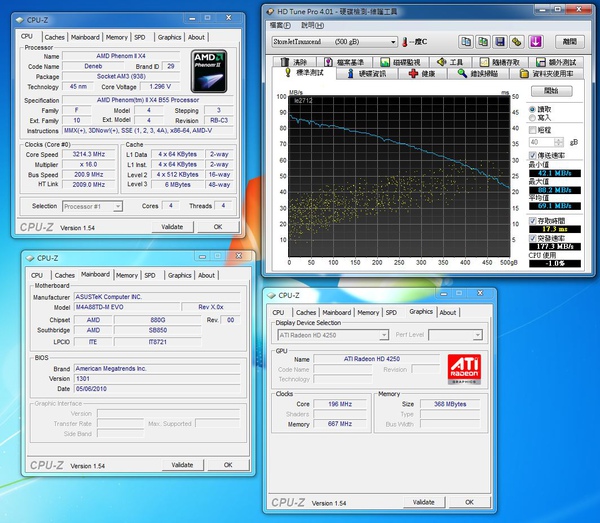600x523 pixels.
Task: Switch to Caches tab in CPU-Z processor window
Action: (55, 37)
